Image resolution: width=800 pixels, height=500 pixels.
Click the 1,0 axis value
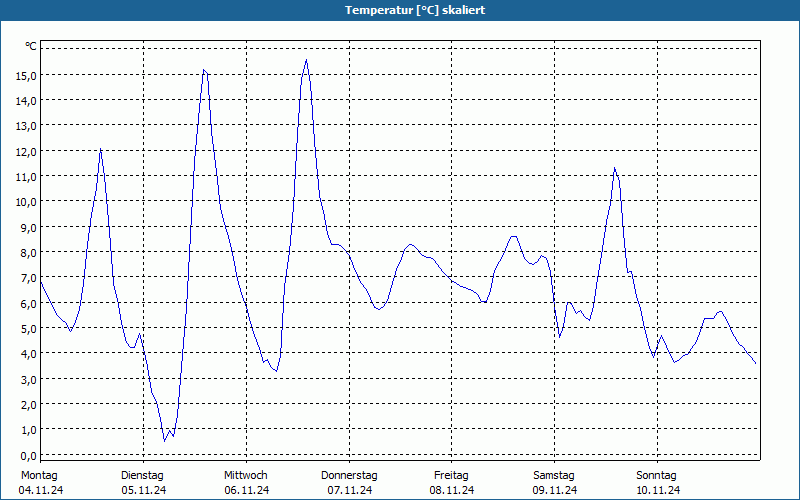[29, 430]
